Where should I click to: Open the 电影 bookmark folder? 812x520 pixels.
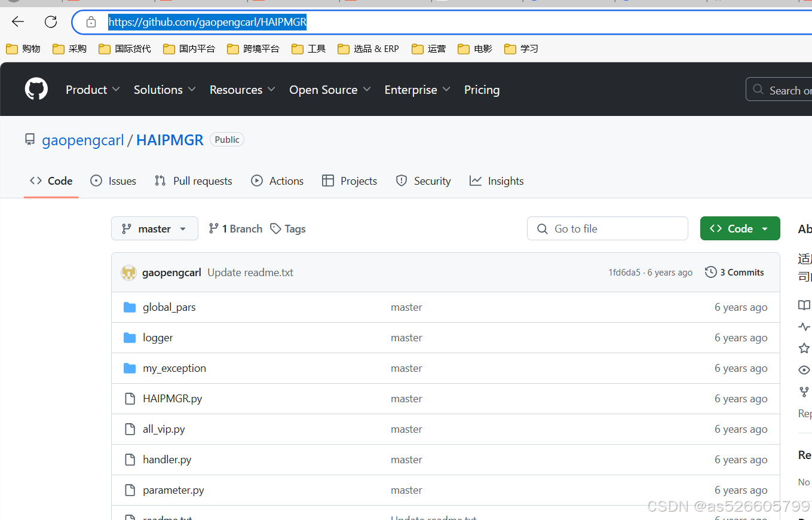[475, 49]
